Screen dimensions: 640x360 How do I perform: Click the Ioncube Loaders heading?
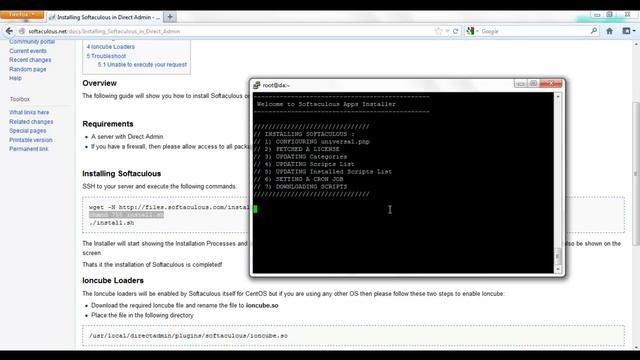pos(113,280)
